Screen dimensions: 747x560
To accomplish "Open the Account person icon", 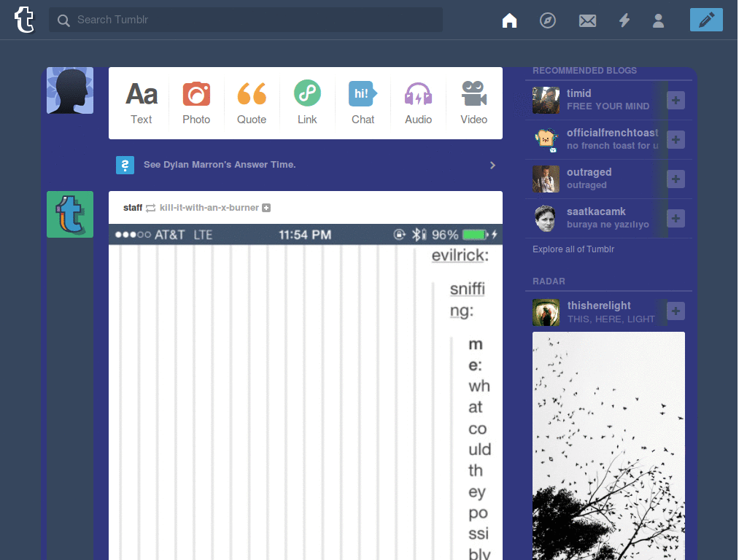I will point(658,20).
